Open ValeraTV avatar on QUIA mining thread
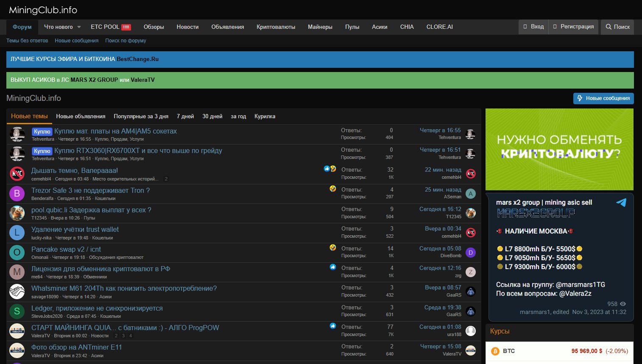642x364 pixels. (x=17, y=331)
